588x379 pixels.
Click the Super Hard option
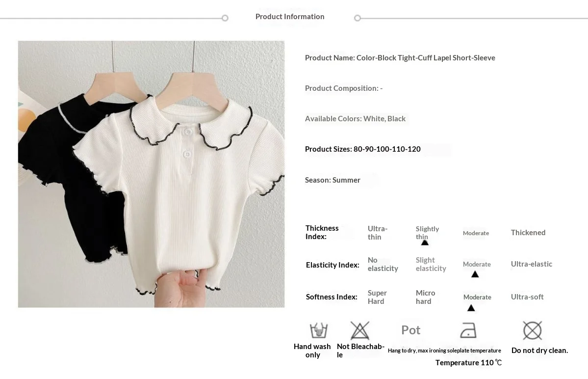coord(377,297)
